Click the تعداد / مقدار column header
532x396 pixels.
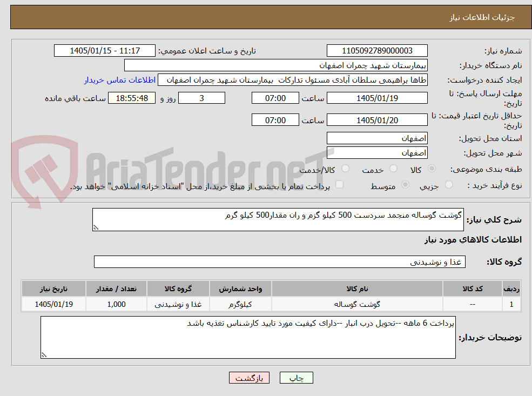pos(116,289)
